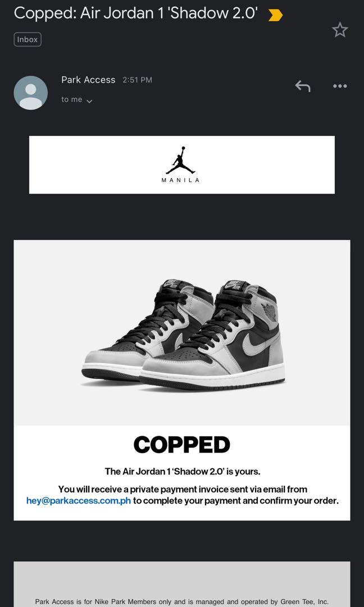Tap the Reply arrow icon
Screen dimensions: 364x607
click(303, 86)
